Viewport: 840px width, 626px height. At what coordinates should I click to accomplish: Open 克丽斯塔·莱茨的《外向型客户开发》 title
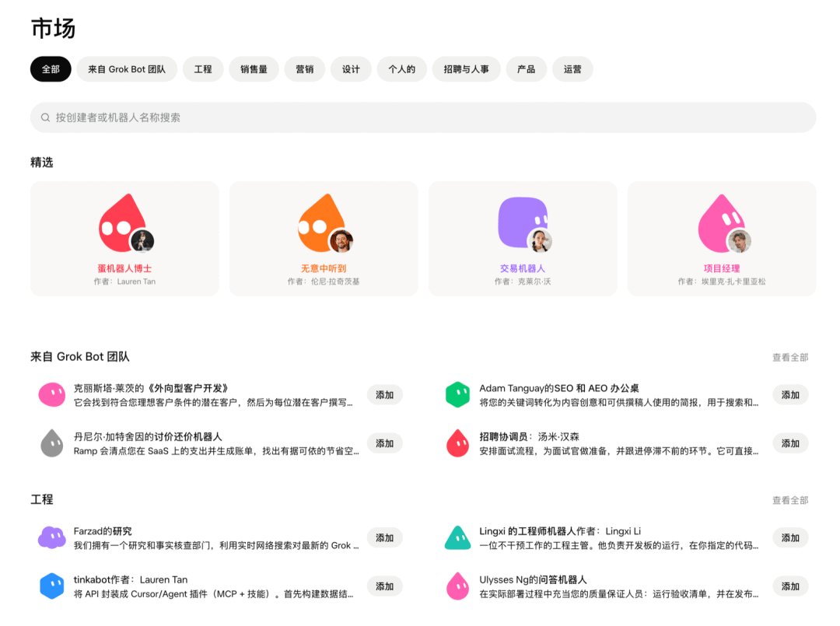pyautogui.click(x=151, y=388)
